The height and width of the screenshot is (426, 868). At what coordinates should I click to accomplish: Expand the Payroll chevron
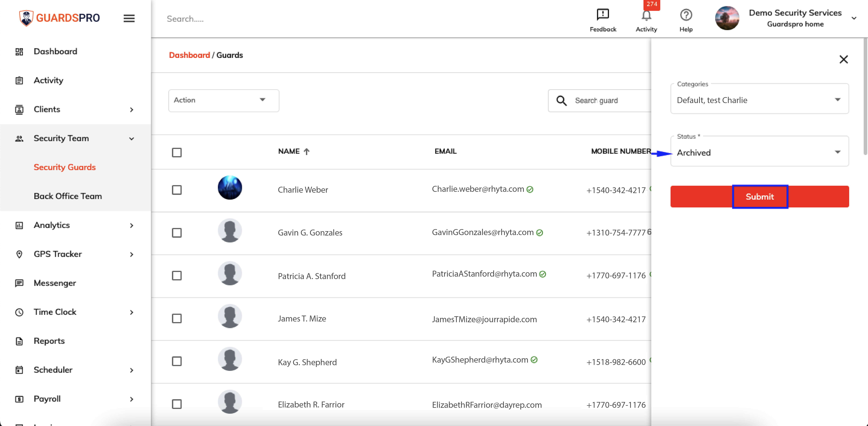point(132,399)
